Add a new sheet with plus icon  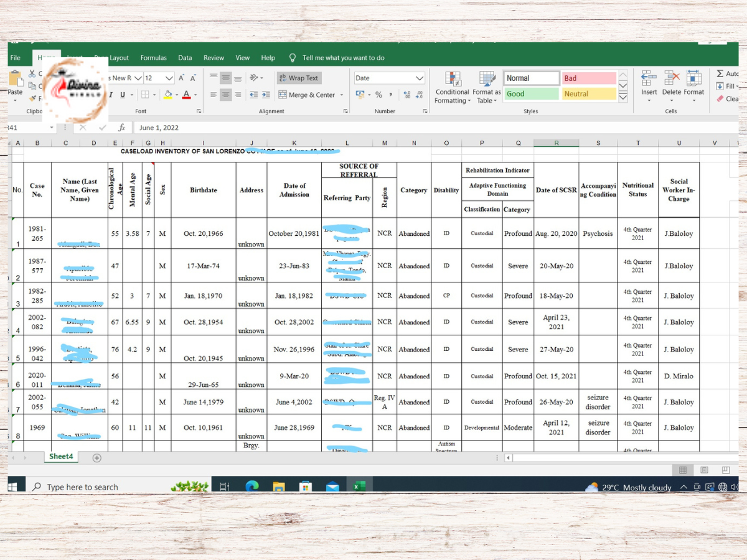[x=96, y=458]
